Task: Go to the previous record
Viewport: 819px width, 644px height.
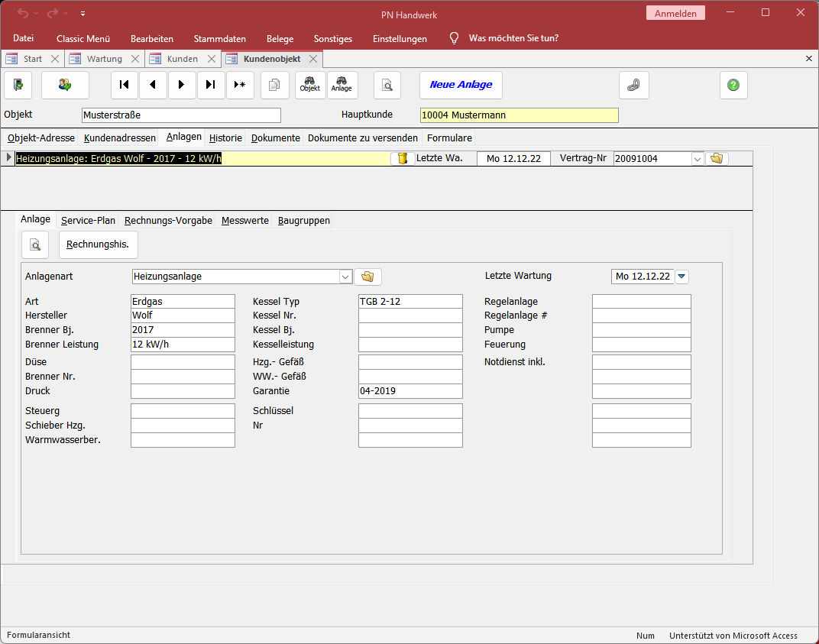Action: click(153, 85)
